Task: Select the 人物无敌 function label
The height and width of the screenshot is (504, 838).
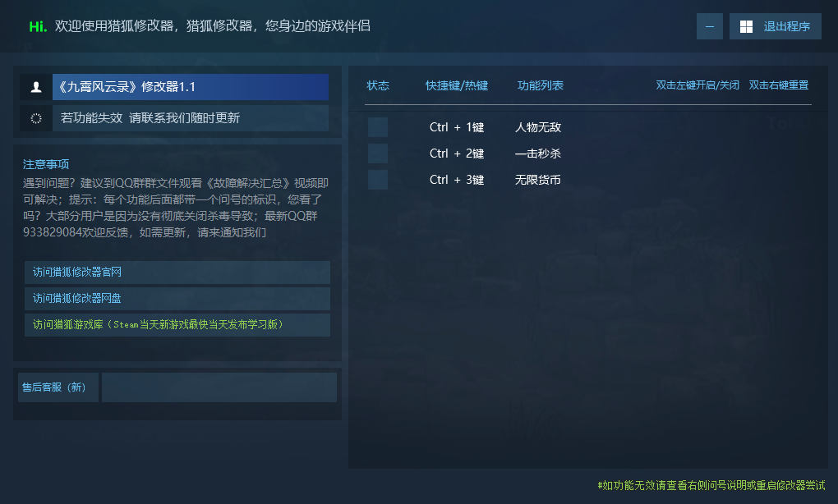Action: click(537, 127)
